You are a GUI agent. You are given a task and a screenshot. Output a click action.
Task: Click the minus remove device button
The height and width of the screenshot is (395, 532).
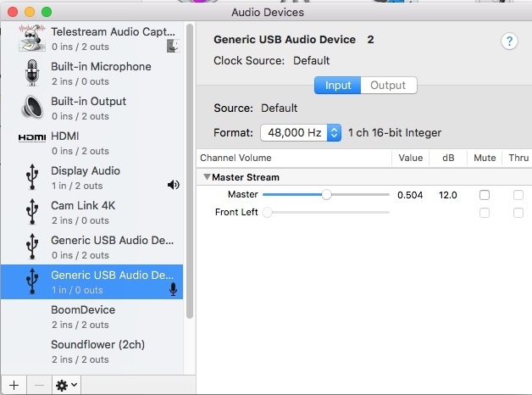click(x=39, y=385)
